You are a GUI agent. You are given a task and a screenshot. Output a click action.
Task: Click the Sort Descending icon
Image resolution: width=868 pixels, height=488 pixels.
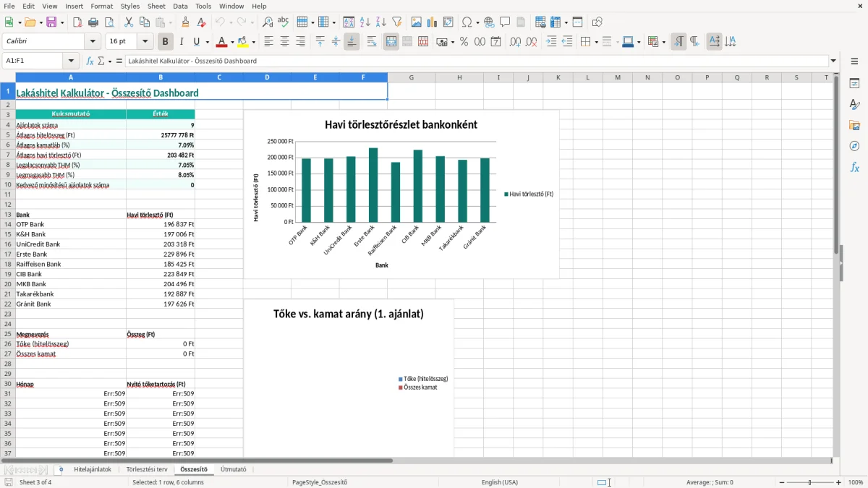381,22
